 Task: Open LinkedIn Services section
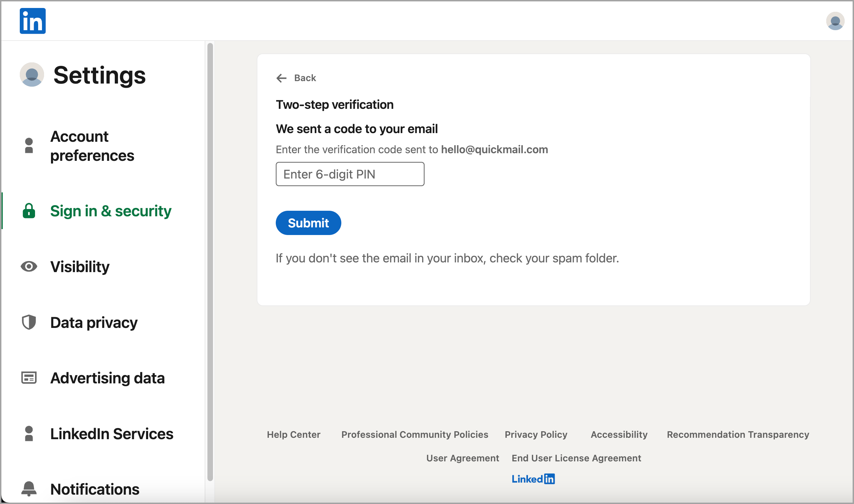(x=112, y=434)
